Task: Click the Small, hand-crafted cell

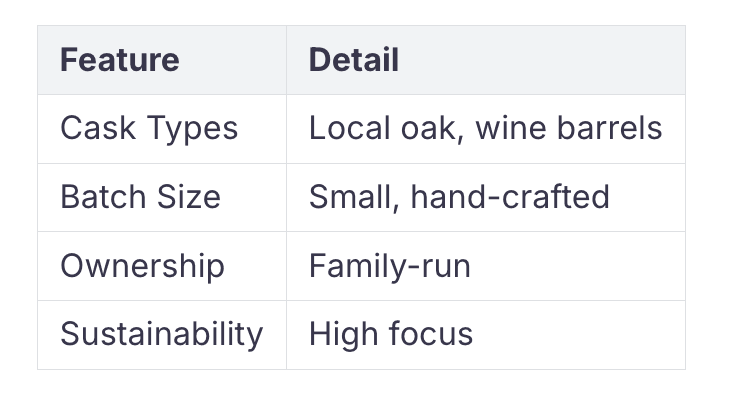Action: 486,198
